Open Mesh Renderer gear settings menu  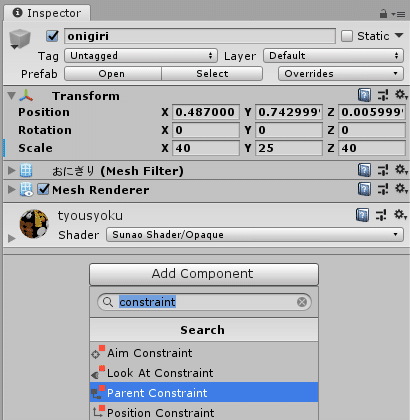click(x=401, y=189)
